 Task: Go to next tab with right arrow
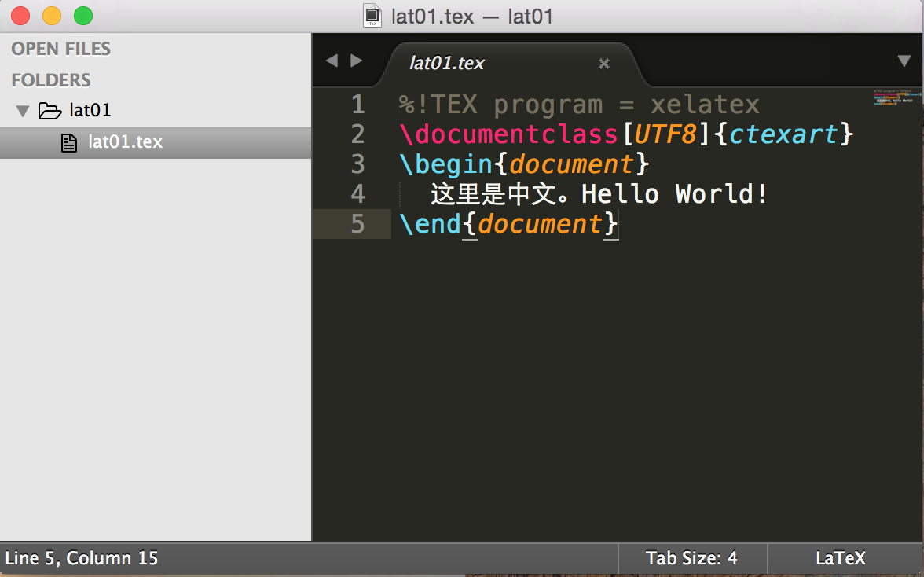(x=356, y=61)
